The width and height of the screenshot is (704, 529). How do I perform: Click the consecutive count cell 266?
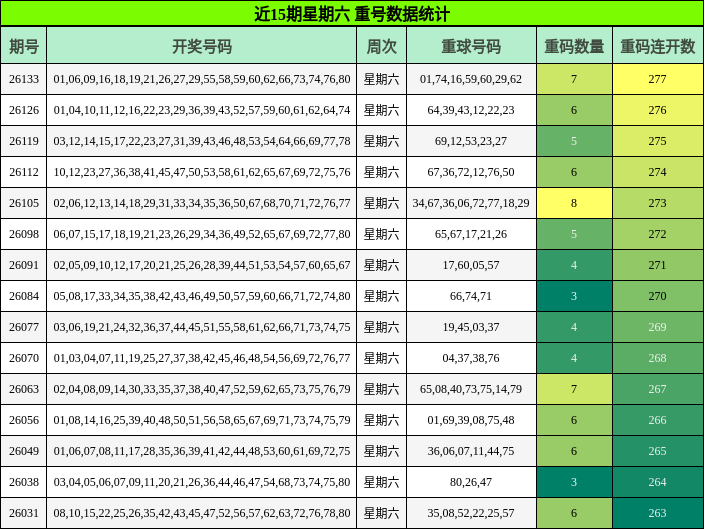coord(658,420)
